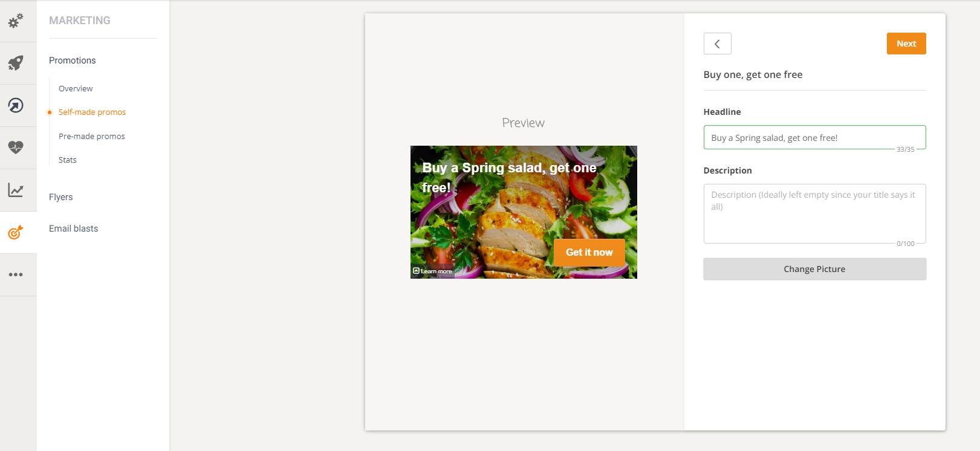Open Stats under Promotions
This screenshot has height=451, width=980.
coord(68,160)
